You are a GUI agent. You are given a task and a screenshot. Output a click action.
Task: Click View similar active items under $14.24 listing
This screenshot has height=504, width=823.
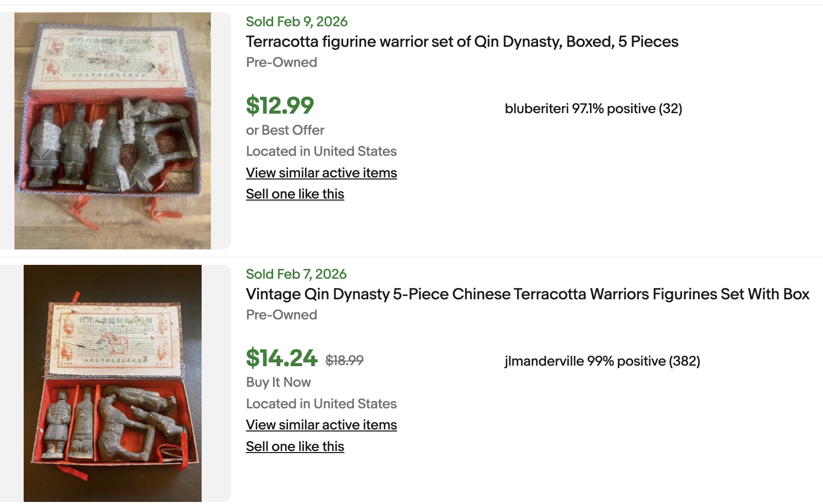click(321, 425)
